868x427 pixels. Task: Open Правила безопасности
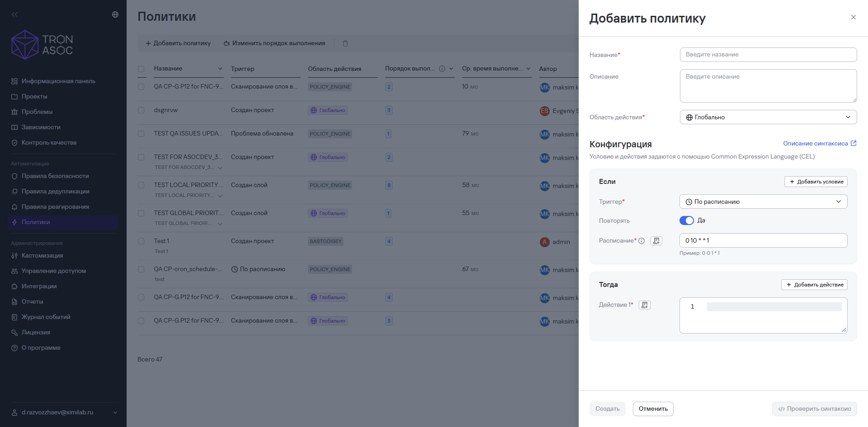(x=55, y=176)
